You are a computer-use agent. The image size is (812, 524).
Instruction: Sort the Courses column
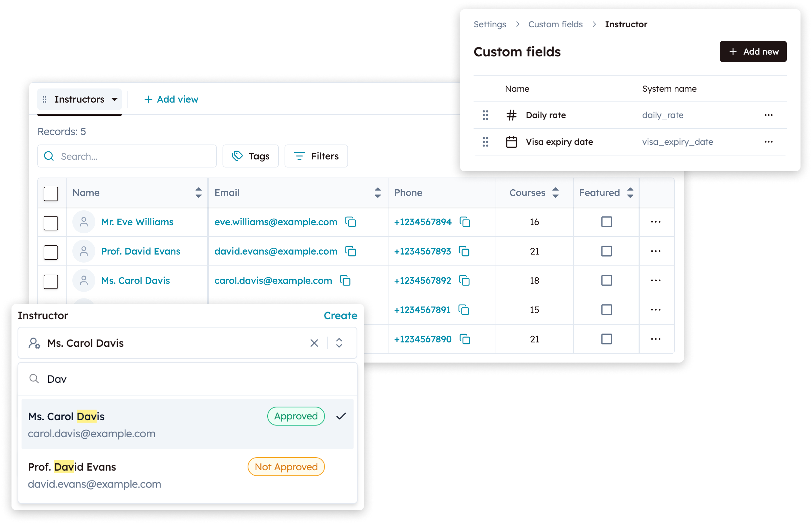tap(556, 192)
